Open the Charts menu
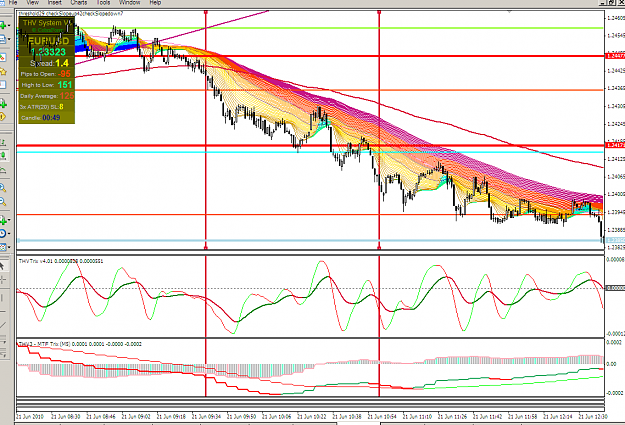 click(x=79, y=2)
